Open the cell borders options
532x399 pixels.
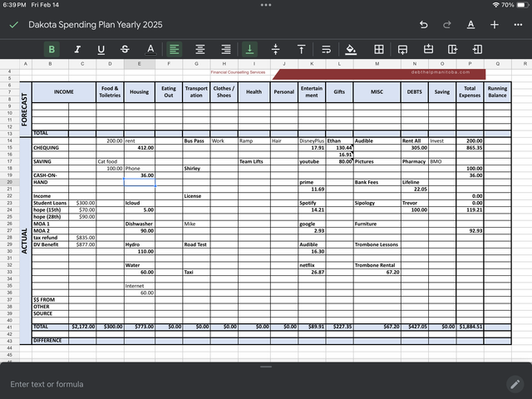click(379, 50)
